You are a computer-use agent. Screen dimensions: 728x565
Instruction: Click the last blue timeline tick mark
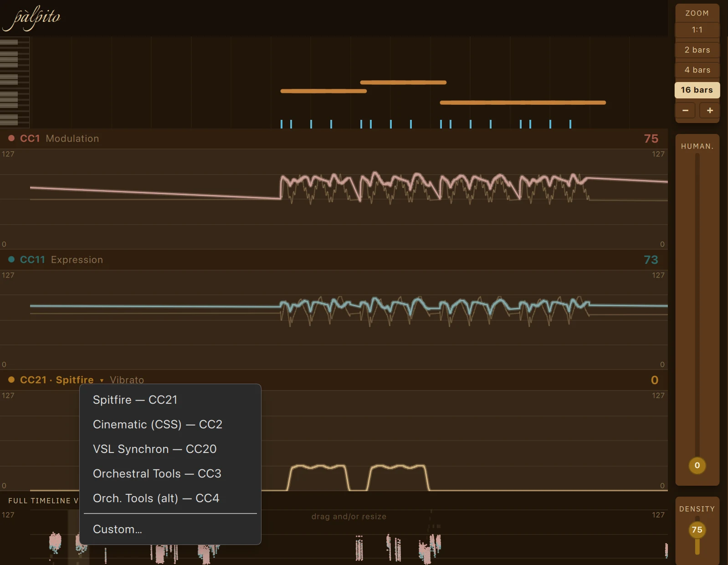[x=570, y=124]
